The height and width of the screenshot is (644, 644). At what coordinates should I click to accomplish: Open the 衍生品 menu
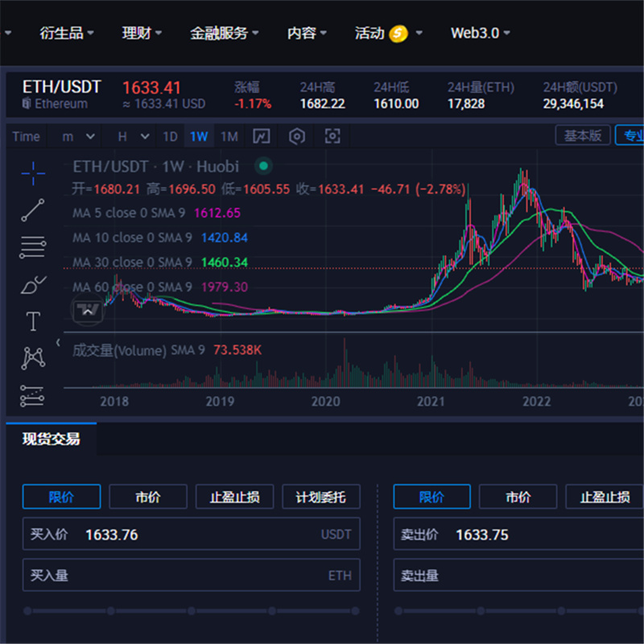pyautogui.click(x=67, y=33)
